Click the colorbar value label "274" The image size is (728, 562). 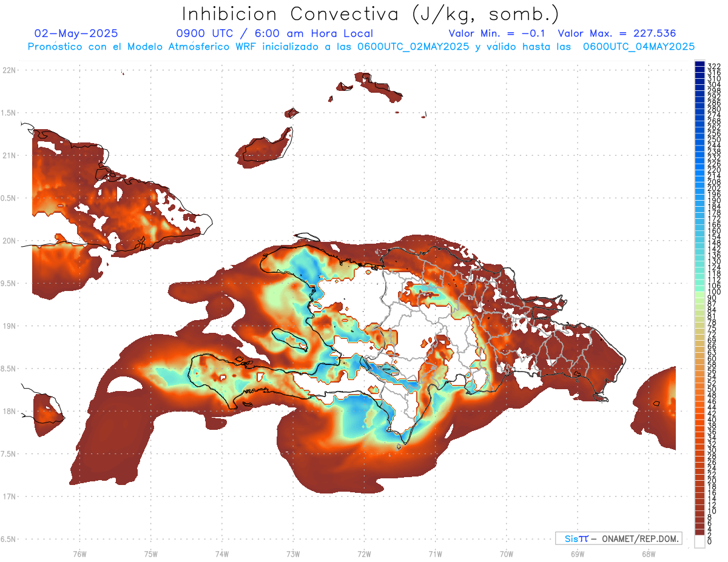pos(714,115)
